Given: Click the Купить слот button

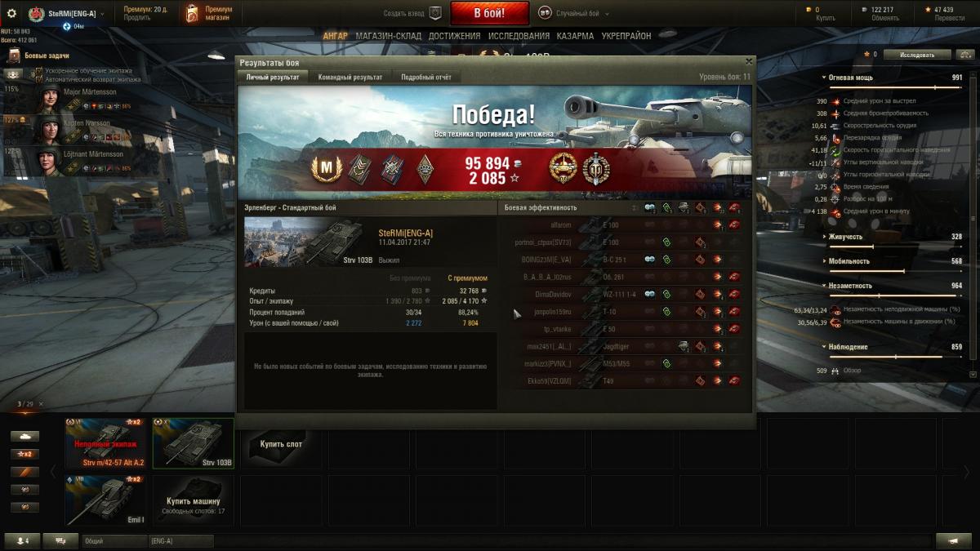Looking at the screenshot, I should [281, 444].
